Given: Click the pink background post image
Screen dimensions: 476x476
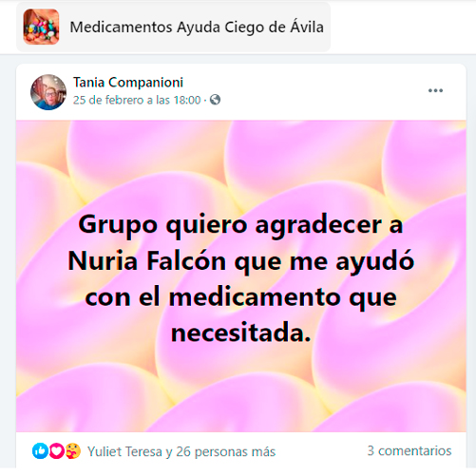Looking at the screenshot, I should pos(241,276).
